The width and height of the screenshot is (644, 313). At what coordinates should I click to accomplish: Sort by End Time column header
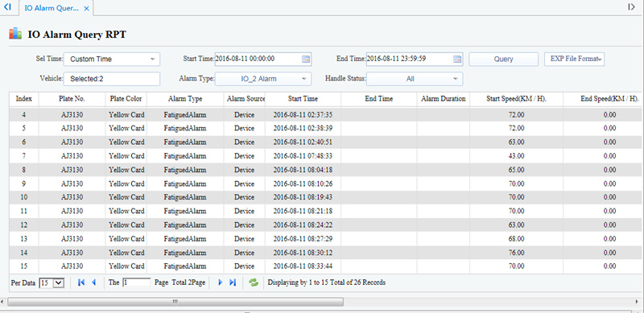[378, 99]
